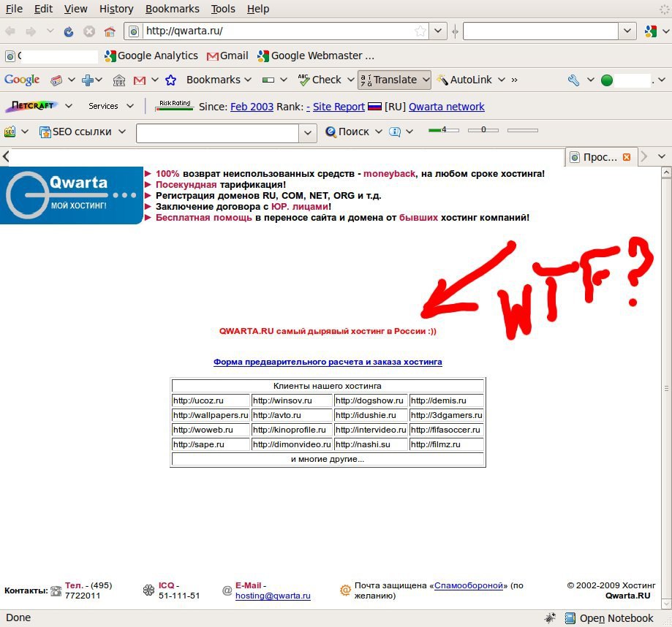The image size is (672, 627).
Task: Open the Gmail envelope icon on Google toolbar
Action: pyautogui.click(x=140, y=80)
